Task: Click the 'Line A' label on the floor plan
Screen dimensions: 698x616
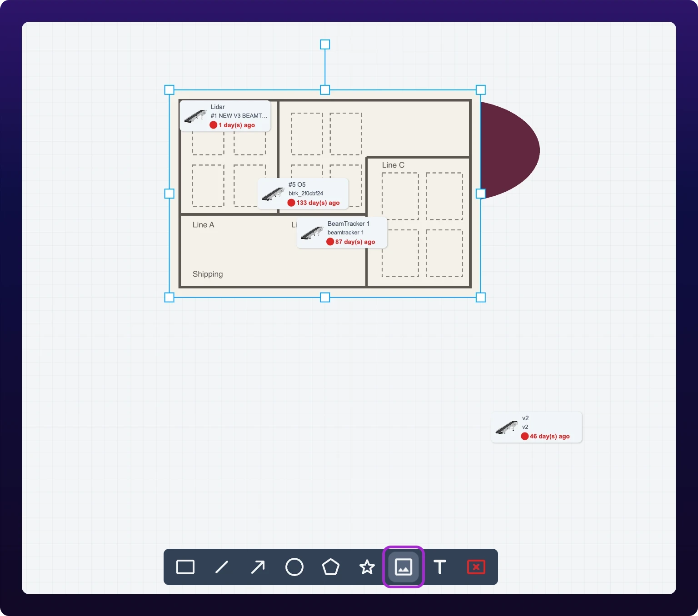Action: pos(203,225)
